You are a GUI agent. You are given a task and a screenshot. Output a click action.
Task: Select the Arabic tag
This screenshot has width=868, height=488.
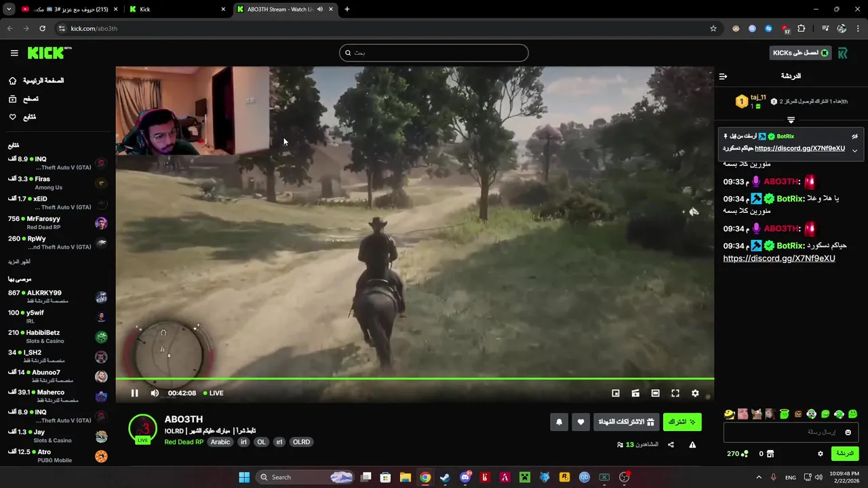[x=220, y=442]
